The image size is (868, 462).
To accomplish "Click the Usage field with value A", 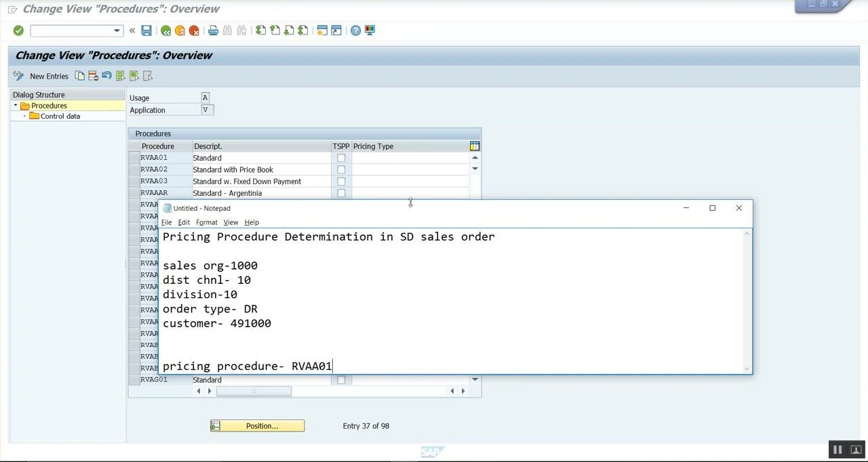I will click(x=205, y=98).
